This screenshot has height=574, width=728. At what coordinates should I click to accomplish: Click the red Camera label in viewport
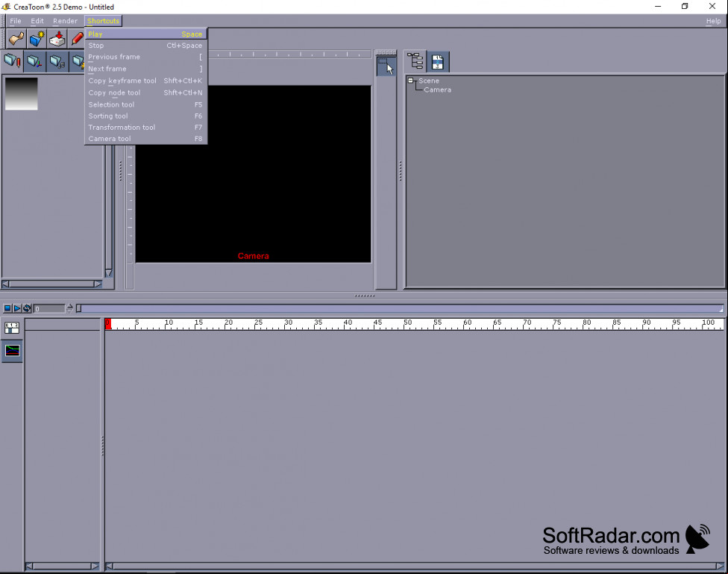(x=253, y=256)
